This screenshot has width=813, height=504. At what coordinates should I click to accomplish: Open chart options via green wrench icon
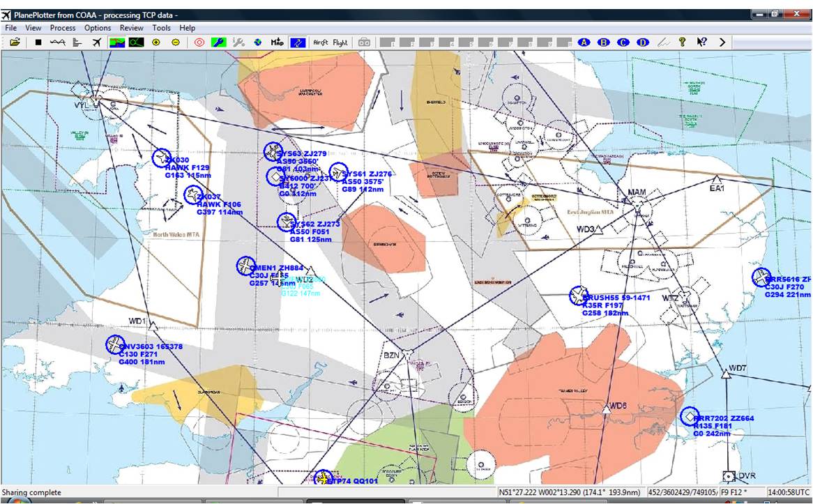click(x=218, y=43)
